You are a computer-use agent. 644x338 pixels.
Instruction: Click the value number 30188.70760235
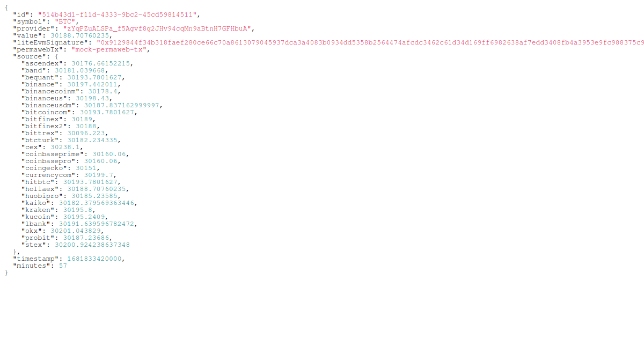click(x=80, y=35)
